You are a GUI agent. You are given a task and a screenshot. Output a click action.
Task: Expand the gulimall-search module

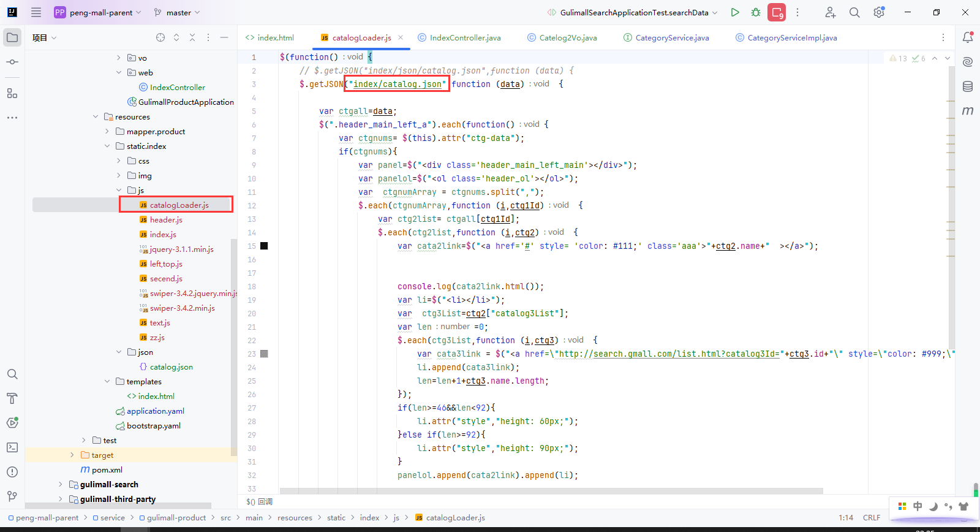[60, 484]
